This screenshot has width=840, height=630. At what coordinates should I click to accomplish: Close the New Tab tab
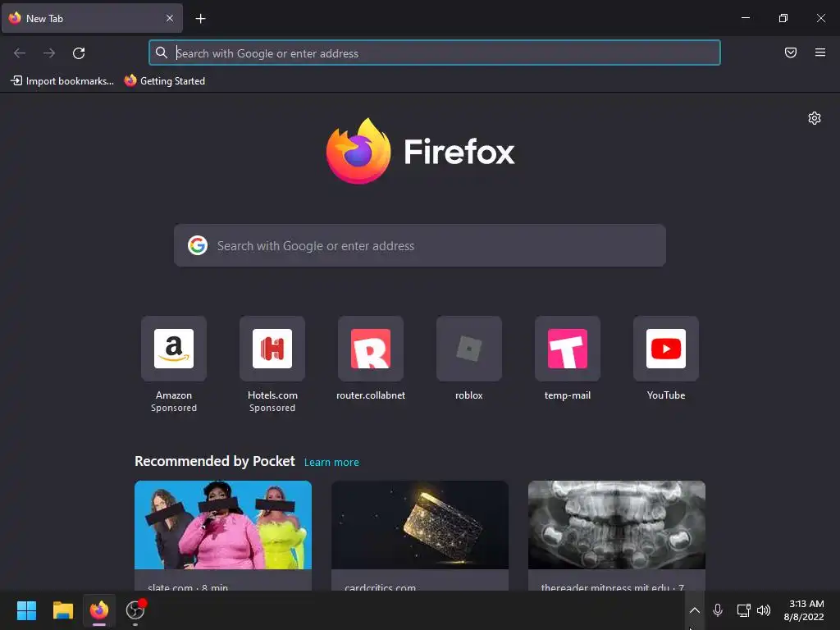[x=169, y=18]
